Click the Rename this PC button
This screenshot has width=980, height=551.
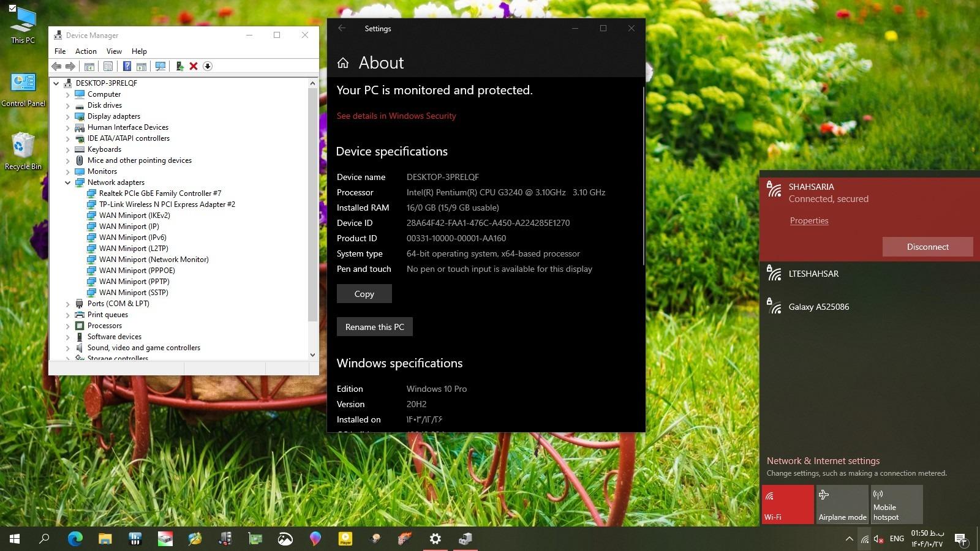tap(374, 327)
